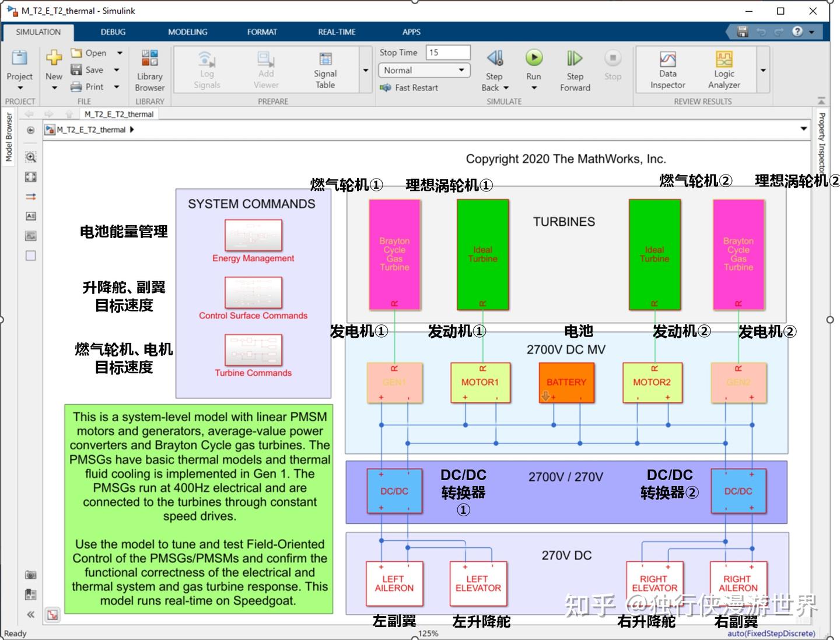Click the auto(FixedStepDiscrete) solver link
Screen dimensions: 840x640
click(771, 633)
